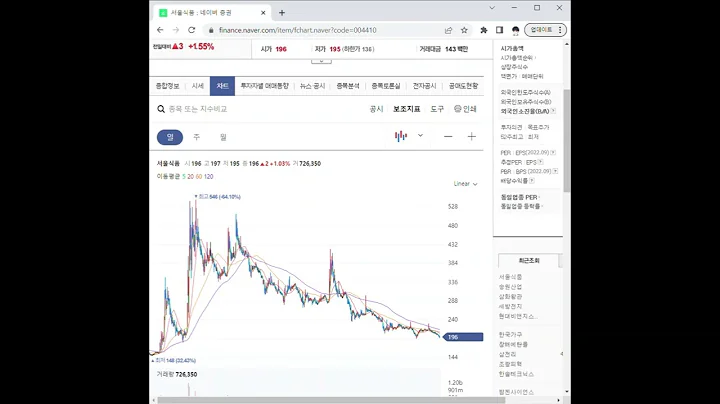Open the 도구 tools link

pos(437,109)
